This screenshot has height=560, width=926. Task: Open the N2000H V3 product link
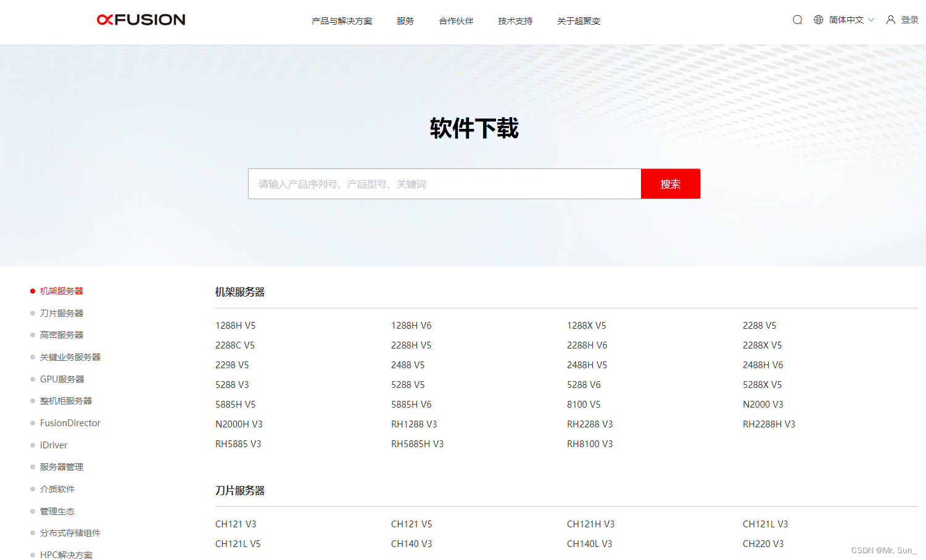coord(239,424)
